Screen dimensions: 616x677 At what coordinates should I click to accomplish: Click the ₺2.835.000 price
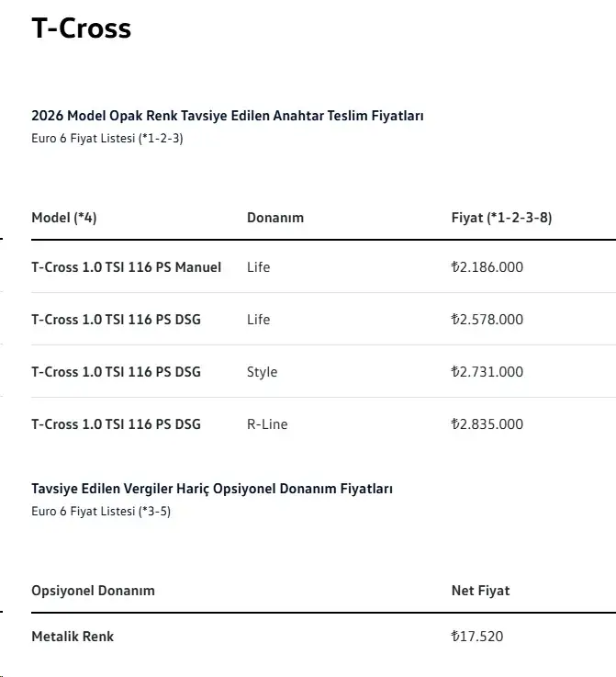[x=487, y=424]
